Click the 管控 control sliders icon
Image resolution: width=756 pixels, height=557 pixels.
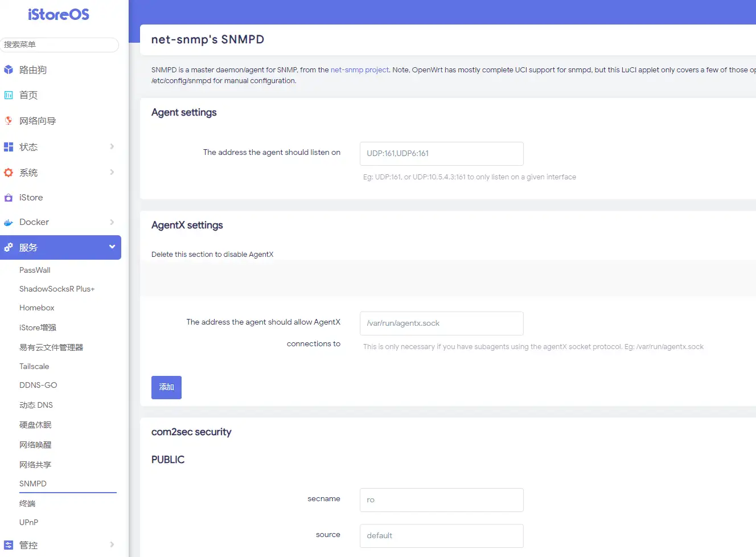point(9,545)
